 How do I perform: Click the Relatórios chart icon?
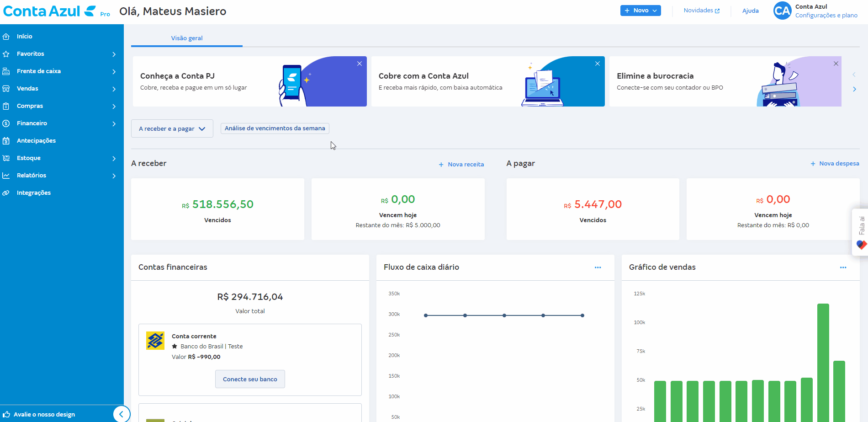(x=6, y=176)
